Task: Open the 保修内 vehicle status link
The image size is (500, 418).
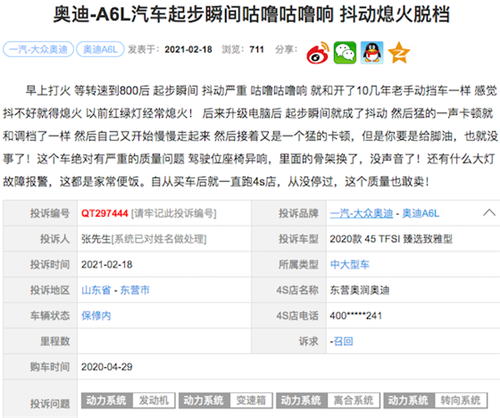Action: pos(96,315)
